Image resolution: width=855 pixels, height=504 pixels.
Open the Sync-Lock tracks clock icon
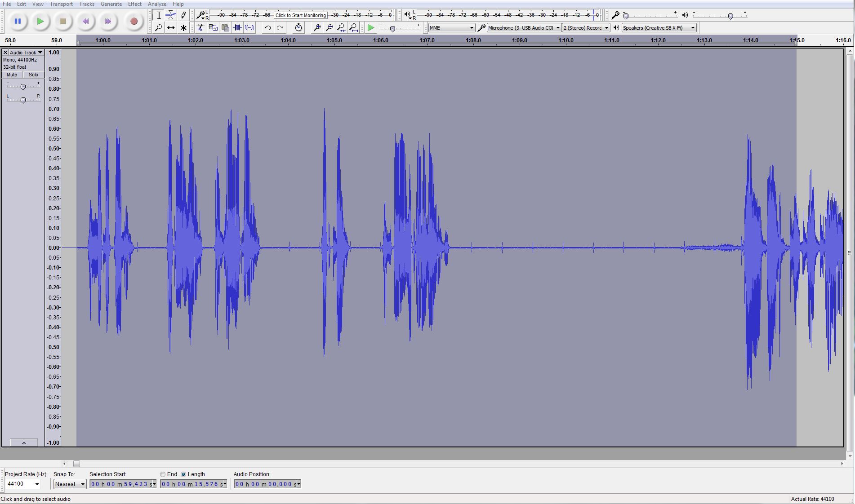298,28
